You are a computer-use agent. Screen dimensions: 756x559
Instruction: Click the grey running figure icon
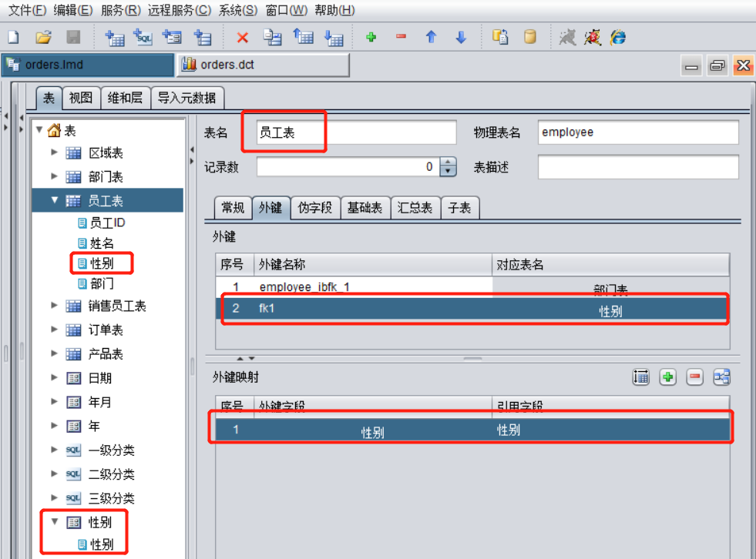point(567,37)
